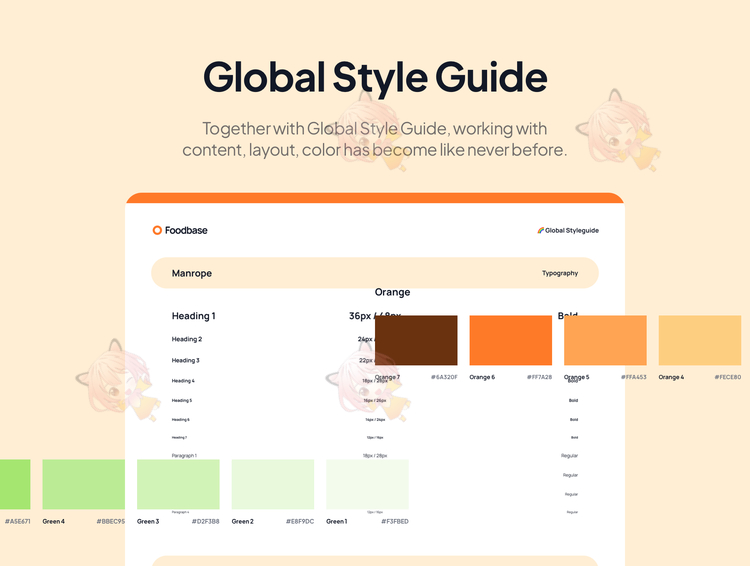The height and width of the screenshot is (566, 750).
Task: Click the Orange palette heading
Action: 392,292
